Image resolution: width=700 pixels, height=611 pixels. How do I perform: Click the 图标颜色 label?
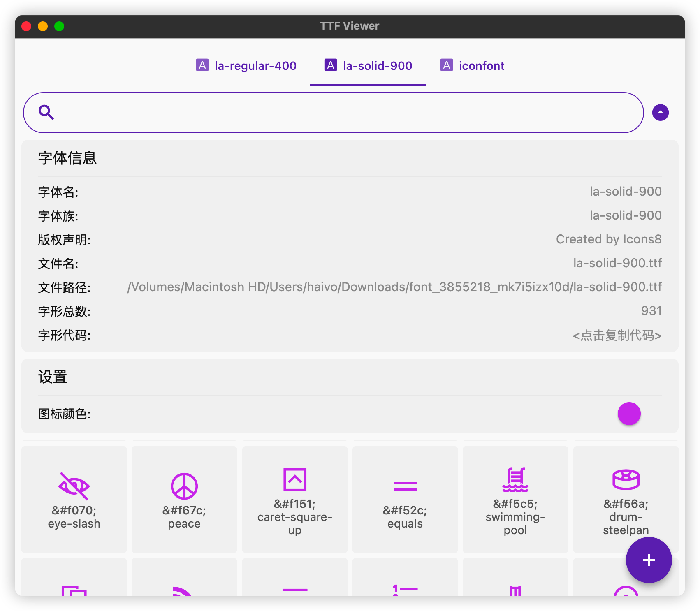pyautogui.click(x=64, y=414)
